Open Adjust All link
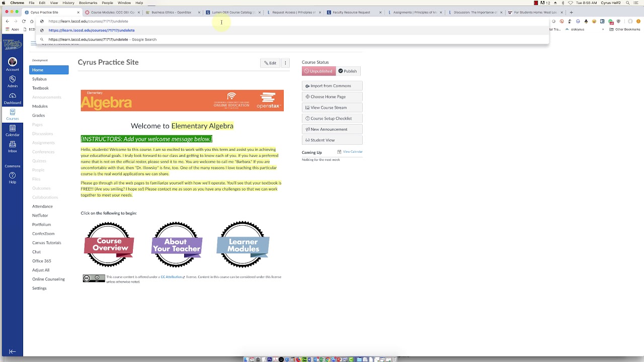 [41, 270]
